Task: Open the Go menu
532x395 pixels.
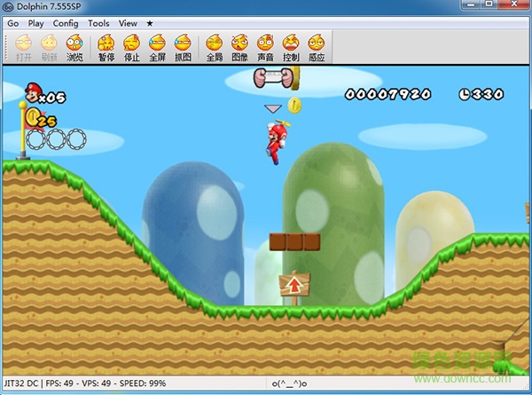Action: (12, 23)
